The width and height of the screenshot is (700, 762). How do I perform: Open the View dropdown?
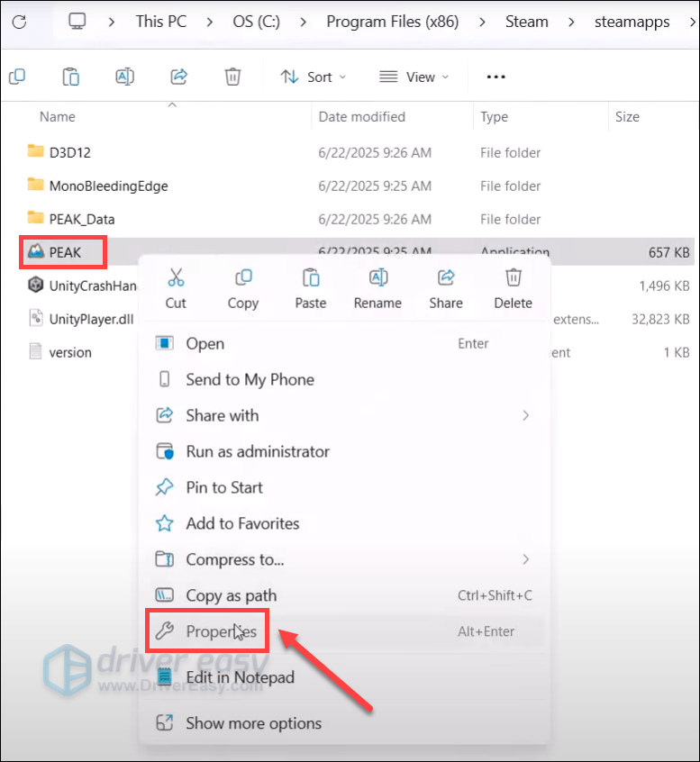(x=414, y=77)
